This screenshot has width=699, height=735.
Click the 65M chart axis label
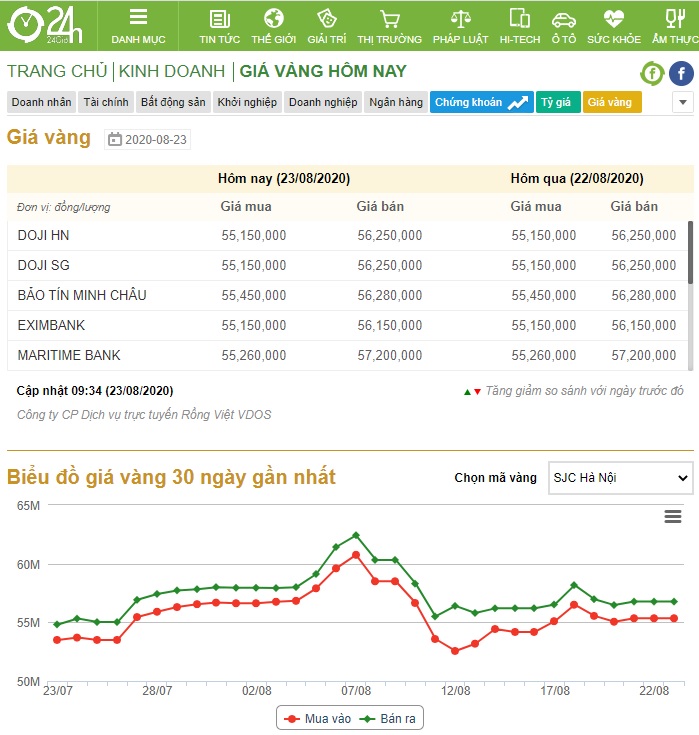[x=28, y=506]
